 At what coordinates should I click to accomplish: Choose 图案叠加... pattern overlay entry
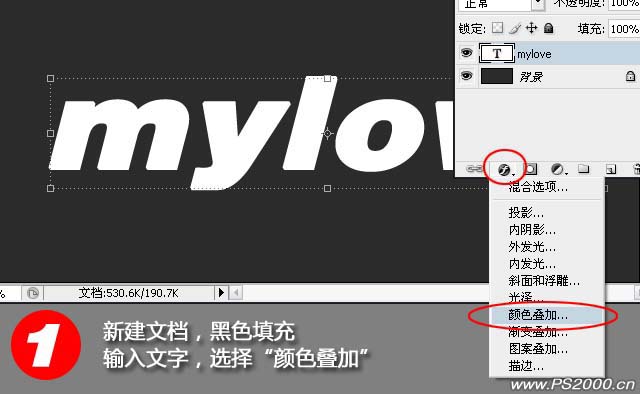point(538,349)
